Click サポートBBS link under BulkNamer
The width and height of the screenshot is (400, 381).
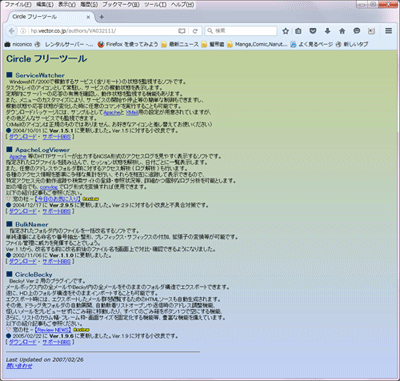pos(56,261)
